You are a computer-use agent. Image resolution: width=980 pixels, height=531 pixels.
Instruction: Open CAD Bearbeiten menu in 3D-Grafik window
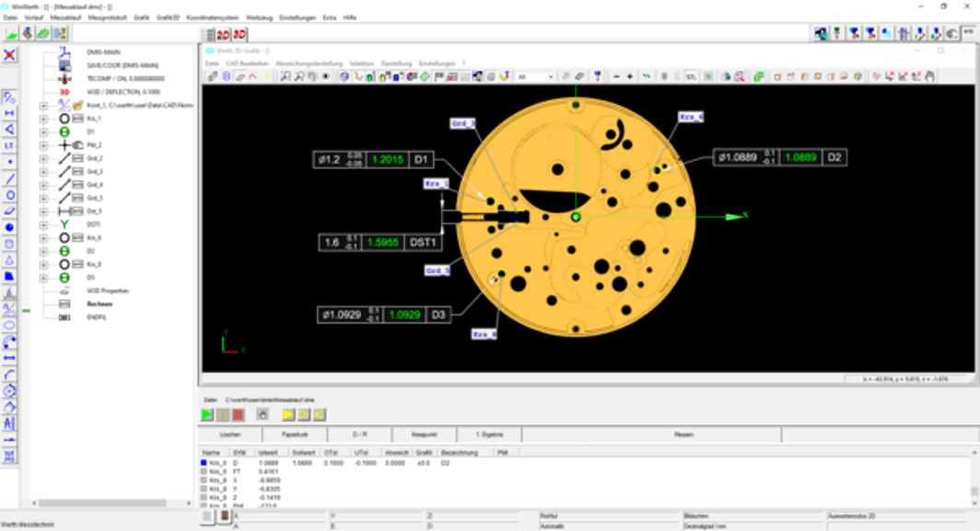click(247, 63)
